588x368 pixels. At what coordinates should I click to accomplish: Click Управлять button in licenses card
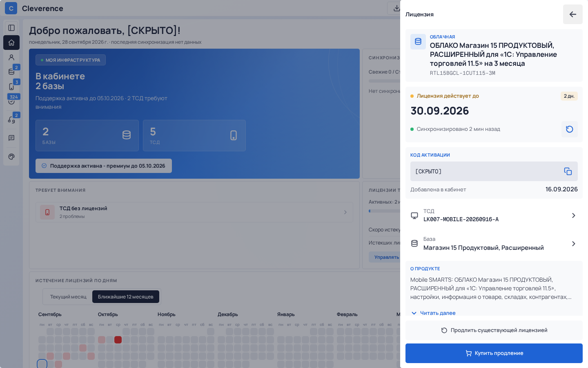(385, 257)
